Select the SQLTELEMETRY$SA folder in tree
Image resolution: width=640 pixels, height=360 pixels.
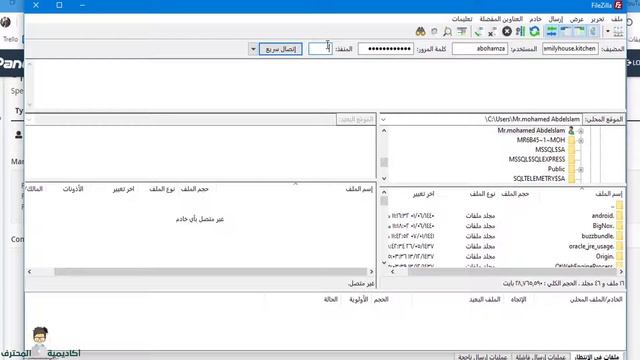tap(539, 179)
